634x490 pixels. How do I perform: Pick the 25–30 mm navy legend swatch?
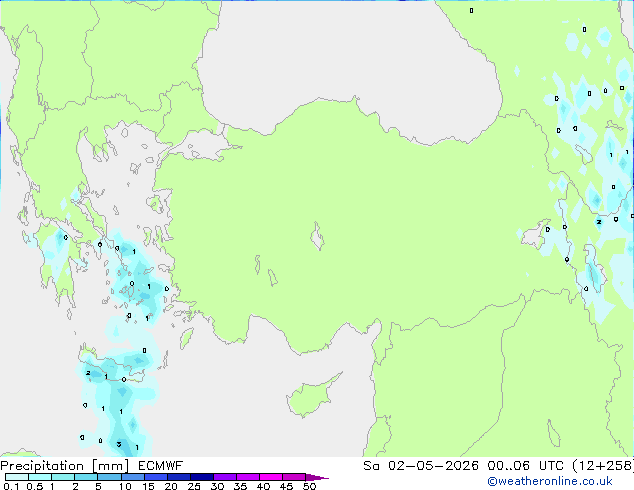point(201,477)
